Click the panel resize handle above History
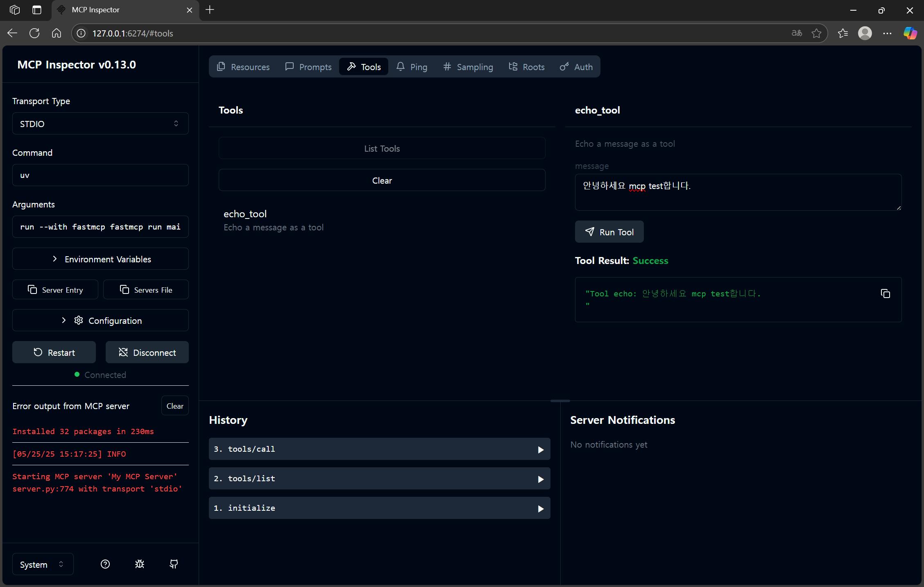The image size is (924, 587). [x=560, y=400]
